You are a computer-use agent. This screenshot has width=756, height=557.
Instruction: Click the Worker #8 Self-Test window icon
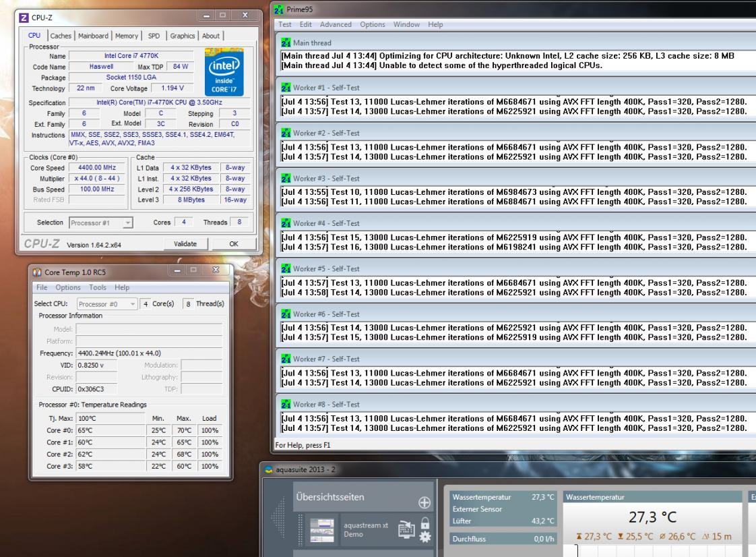pyautogui.click(x=286, y=404)
